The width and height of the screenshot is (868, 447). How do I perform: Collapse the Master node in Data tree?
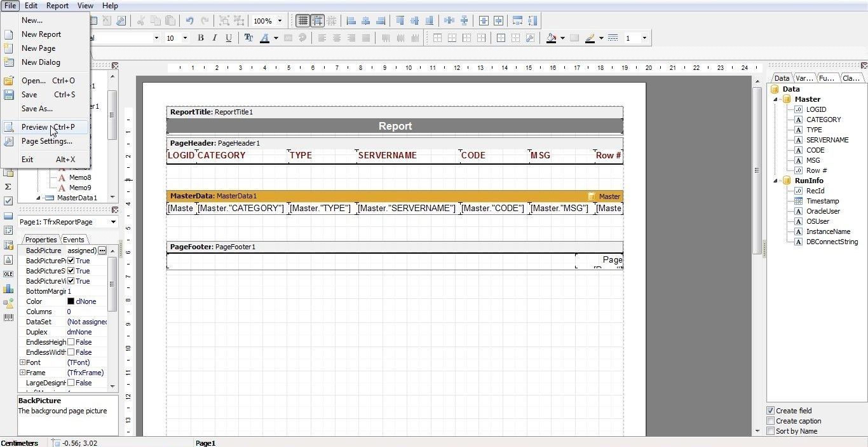pyautogui.click(x=776, y=99)
